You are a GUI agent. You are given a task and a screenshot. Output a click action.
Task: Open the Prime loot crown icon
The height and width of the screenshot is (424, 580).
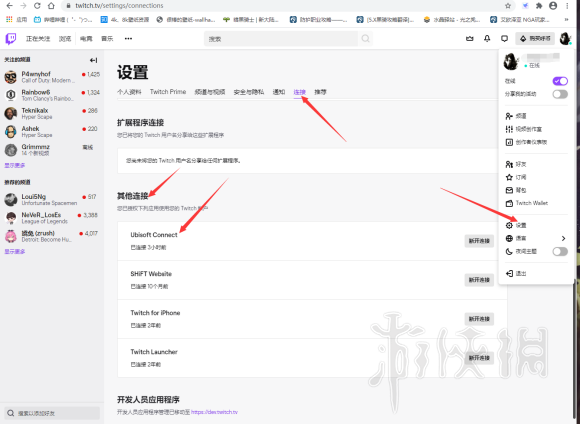[x=470, y=38]
